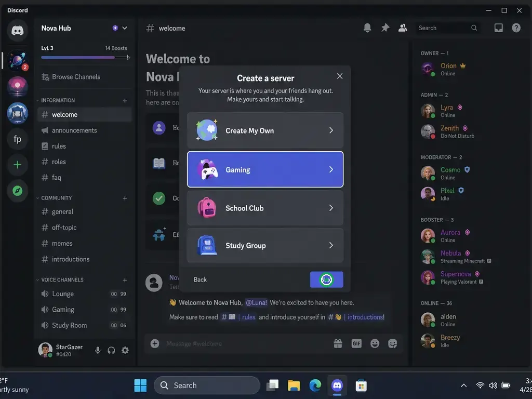
Task: Click the notification bell icon in header
Action: [x=367, y=28]
